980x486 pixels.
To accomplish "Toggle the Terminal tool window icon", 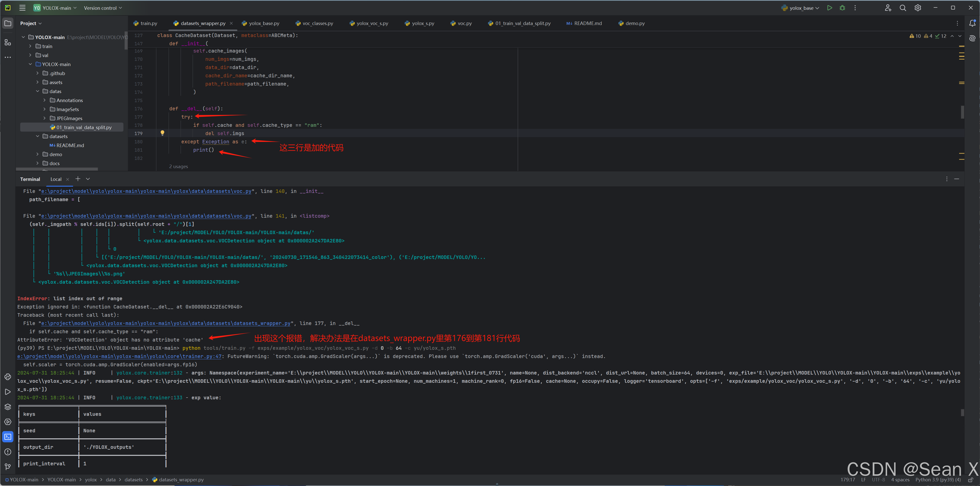I will pos(8,437).
